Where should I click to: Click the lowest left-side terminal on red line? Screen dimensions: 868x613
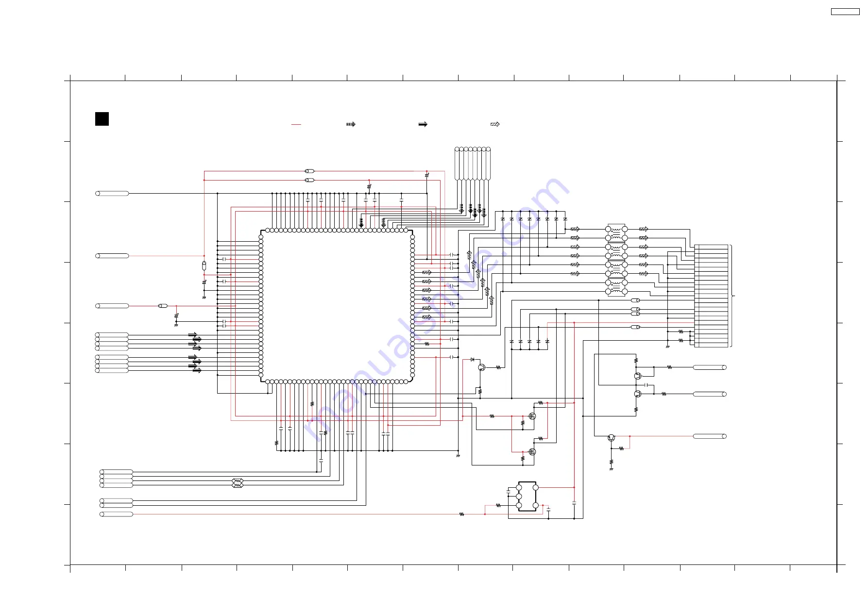pos(116,514)
